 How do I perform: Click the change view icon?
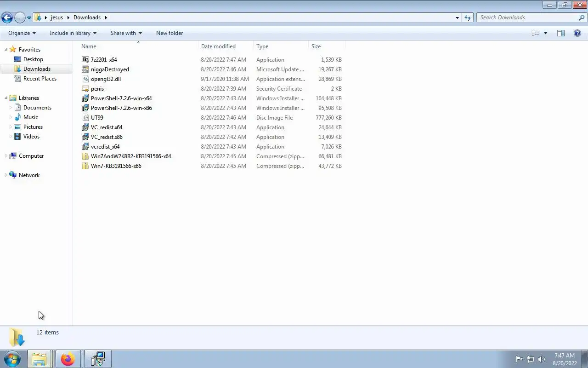coord(535,33)
